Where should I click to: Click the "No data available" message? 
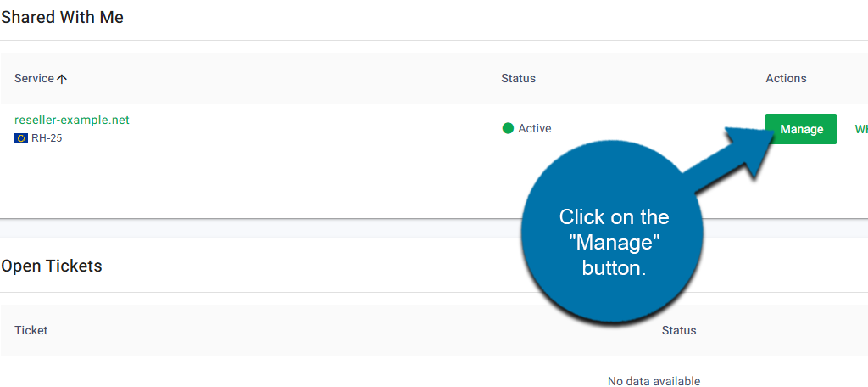coord(654,381)
